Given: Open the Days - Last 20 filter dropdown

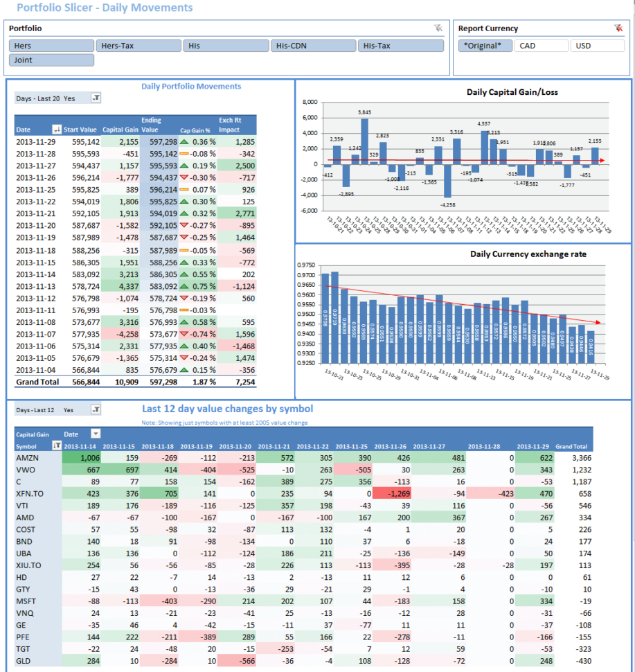Looking at the screenshot, I should (94, 98).
